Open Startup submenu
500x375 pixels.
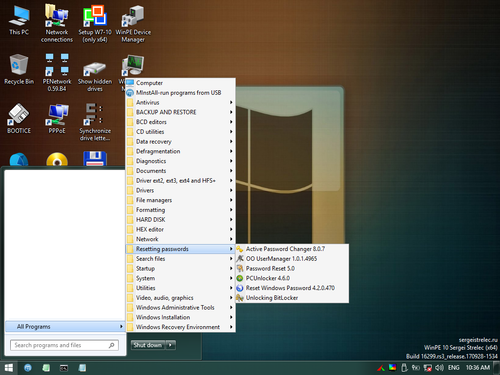[180, 268]
